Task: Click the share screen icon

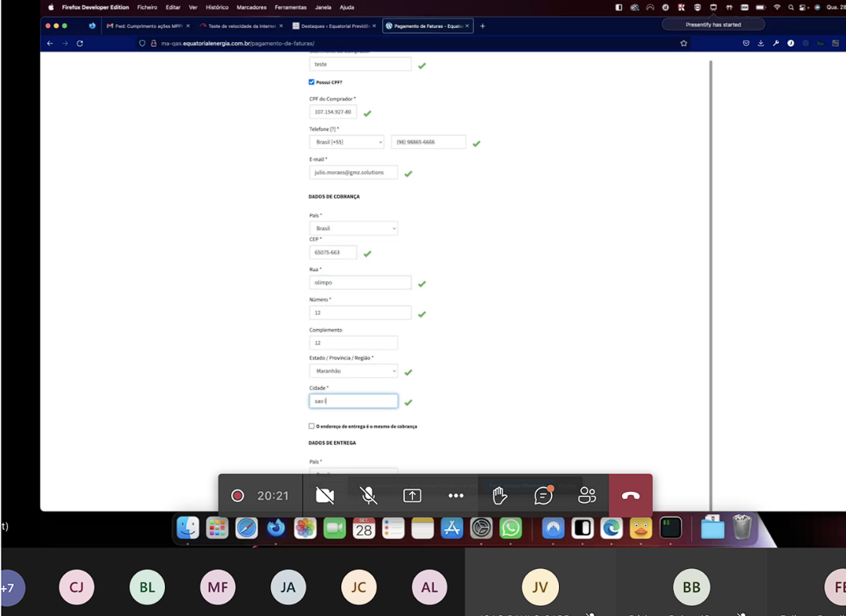Action: (412, 496)
